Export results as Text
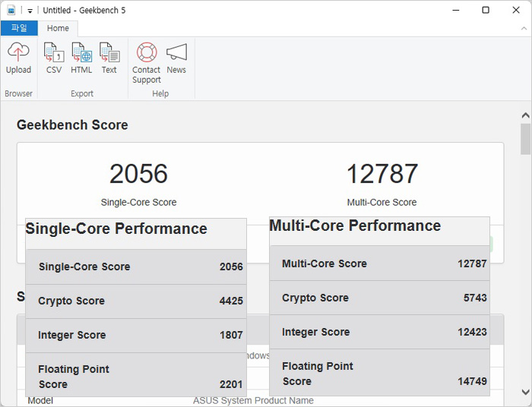Viewport: 532px width, 407px height. pyautogui.click(x=109, y=58)
